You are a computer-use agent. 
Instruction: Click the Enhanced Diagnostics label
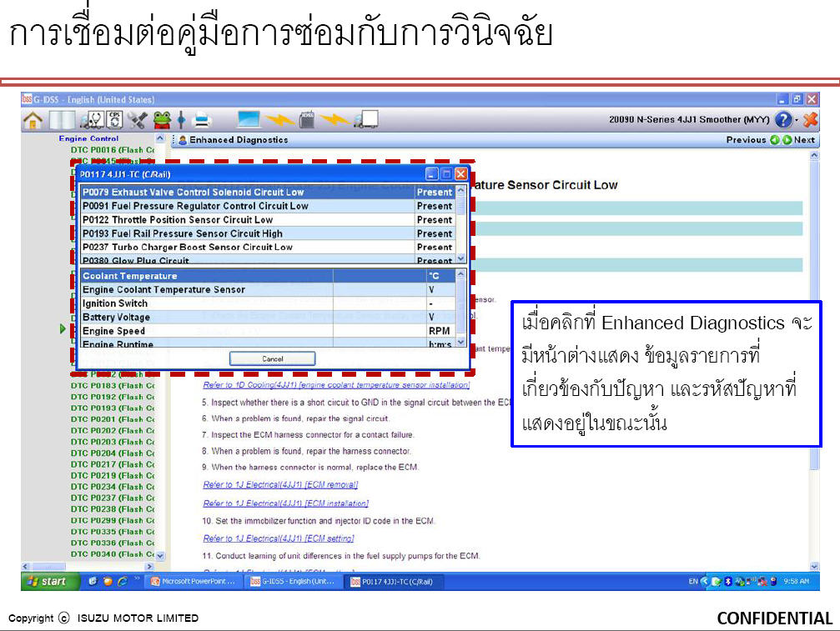pyautogui.click(x=239, y=140)
